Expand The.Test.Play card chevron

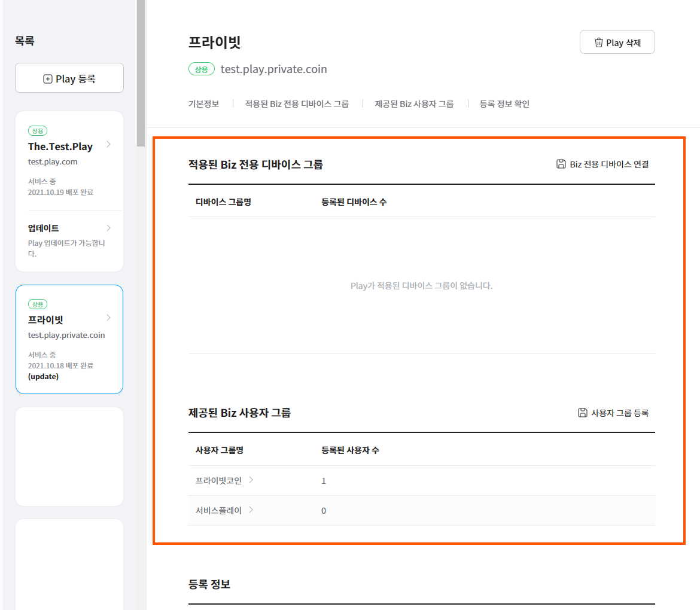point(108,144)
